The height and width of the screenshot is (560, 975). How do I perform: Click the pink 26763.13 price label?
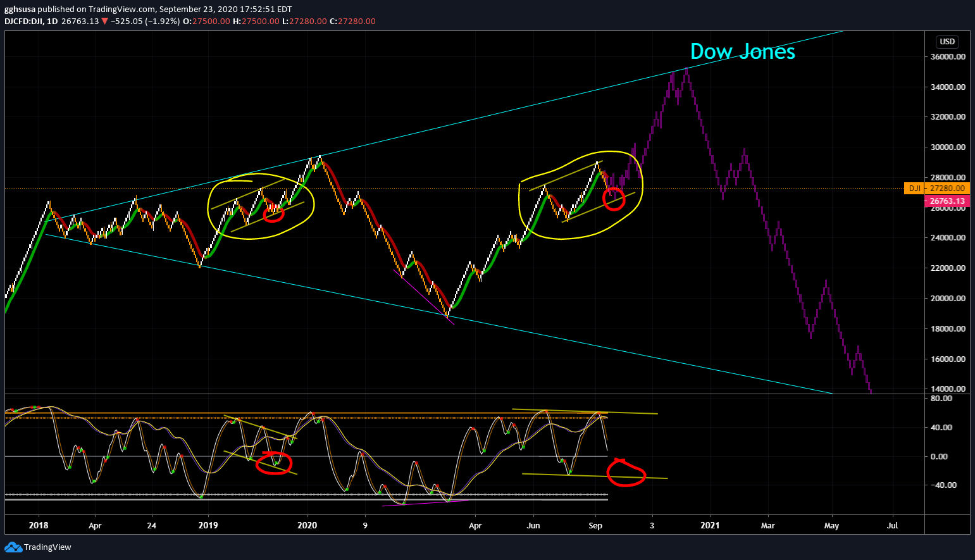click(947, 201)
